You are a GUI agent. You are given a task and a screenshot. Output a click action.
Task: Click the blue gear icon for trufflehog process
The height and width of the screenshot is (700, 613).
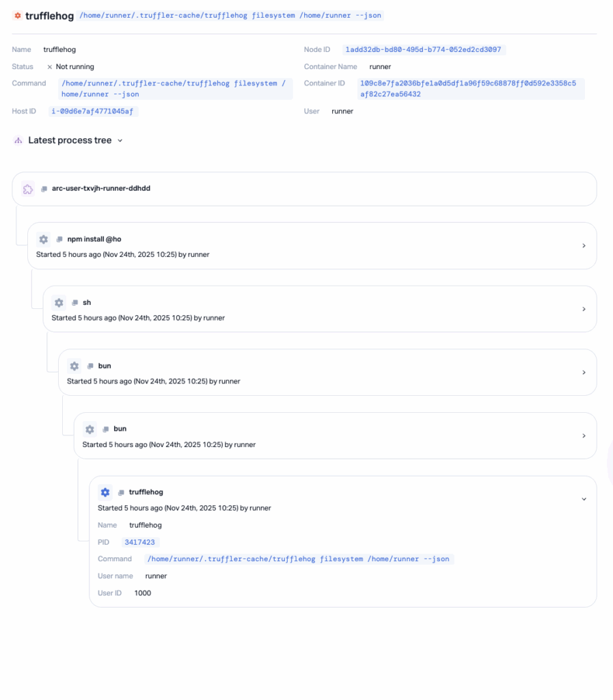pos(105,492)
